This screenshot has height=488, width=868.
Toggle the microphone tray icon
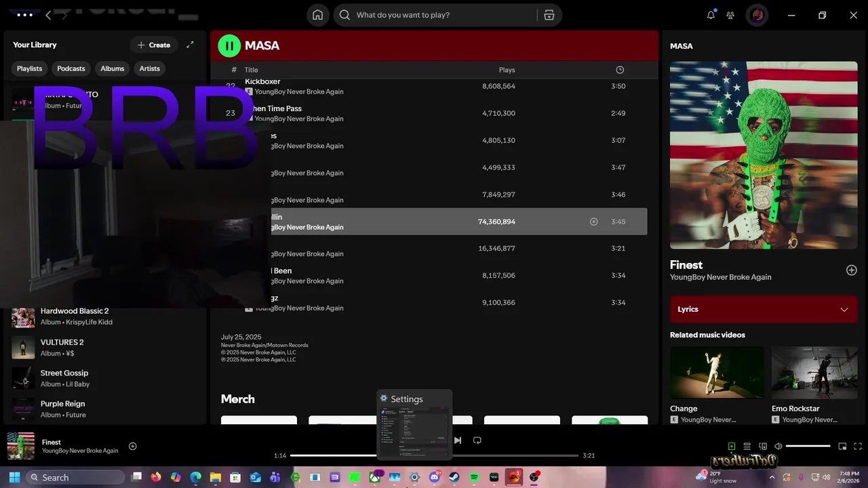click(x=802, y=477)
